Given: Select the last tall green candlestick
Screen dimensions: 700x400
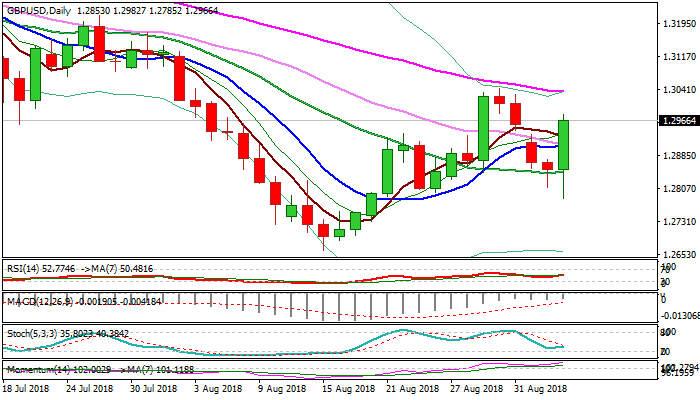Looking at the screenshot, I should click(564, 145).
